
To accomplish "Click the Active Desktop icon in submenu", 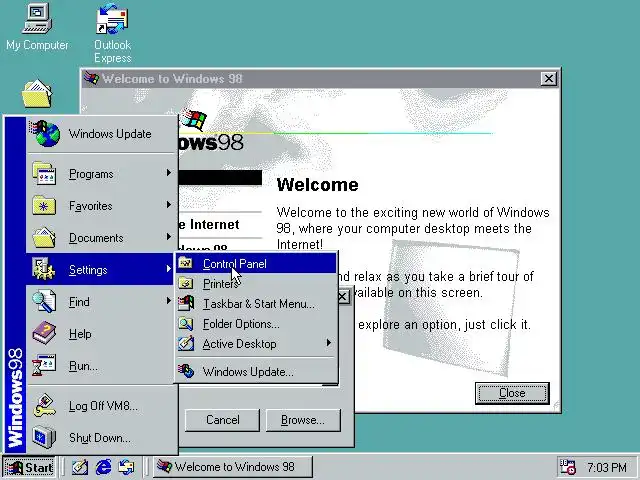I will pos(186,343).
